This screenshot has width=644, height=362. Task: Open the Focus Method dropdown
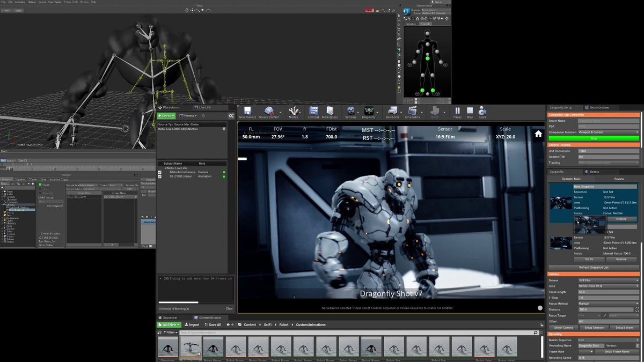coord(609,304)
